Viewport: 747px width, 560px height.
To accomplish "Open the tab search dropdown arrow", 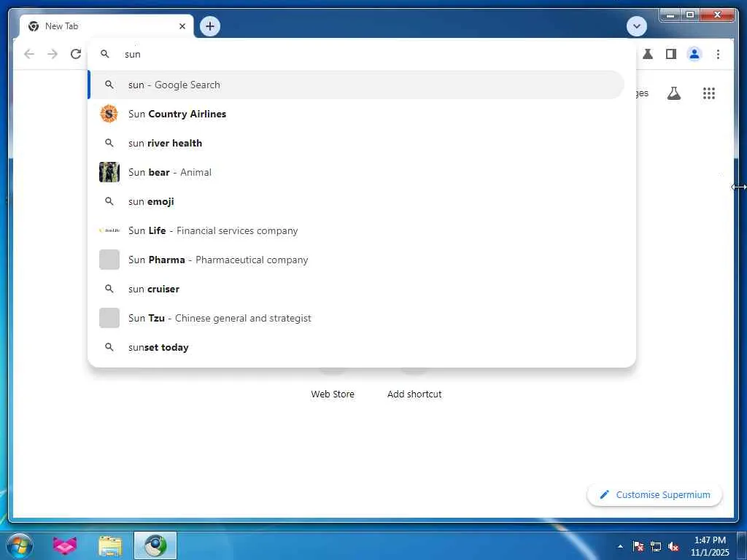I will [636, 26].
